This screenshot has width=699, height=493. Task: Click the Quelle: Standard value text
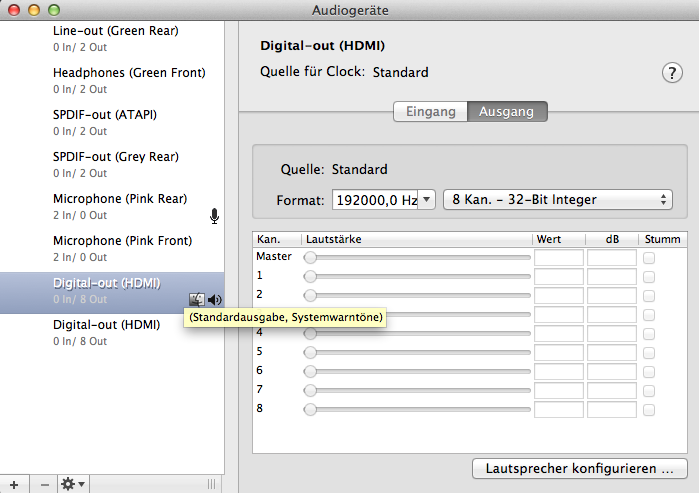[359, 169]
